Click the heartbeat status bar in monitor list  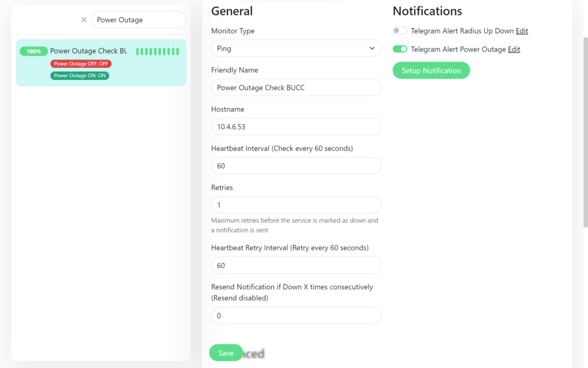(x=157, y=51)
